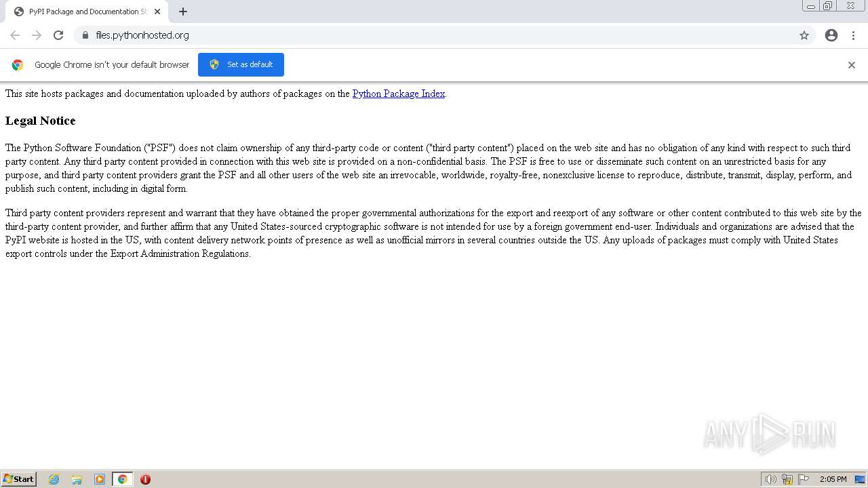Open Windows Explorer folder from the taskbar
Screen dimensions: 868x488
point(77,479)
